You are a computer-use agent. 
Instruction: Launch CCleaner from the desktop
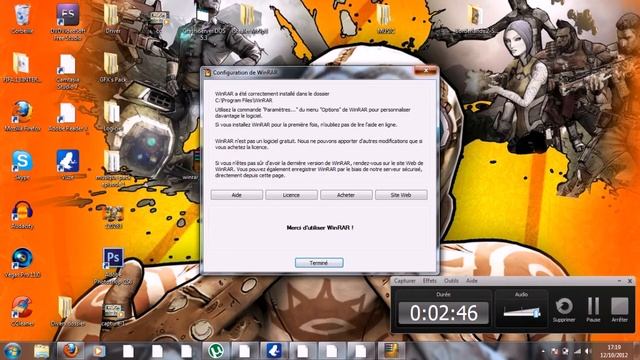click(22, 311)
